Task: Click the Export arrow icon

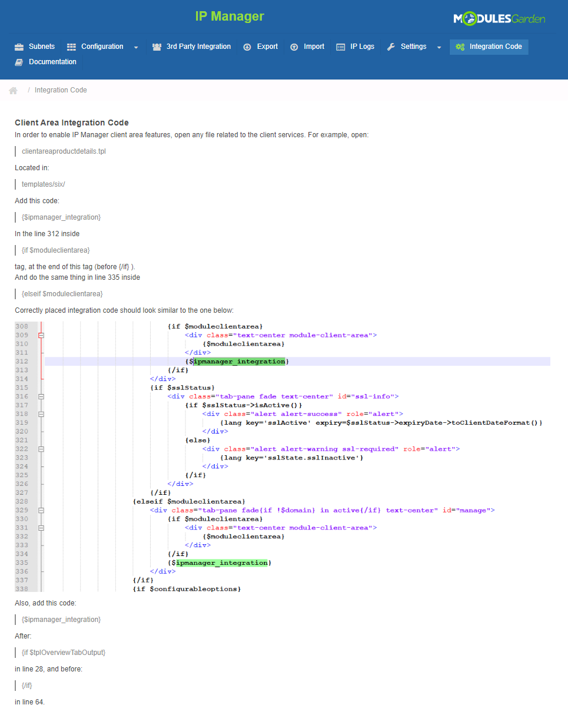Action: tap(247, 47)
